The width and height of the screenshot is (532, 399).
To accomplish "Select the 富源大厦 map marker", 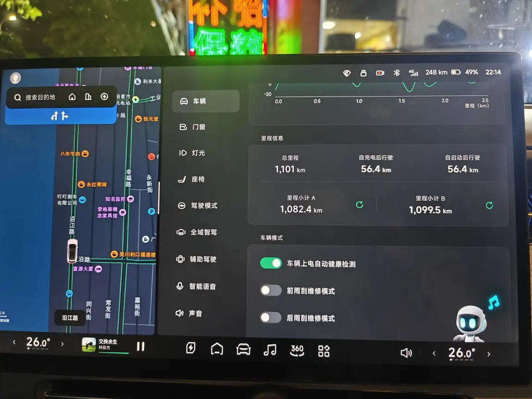I will tap(87, 269).
